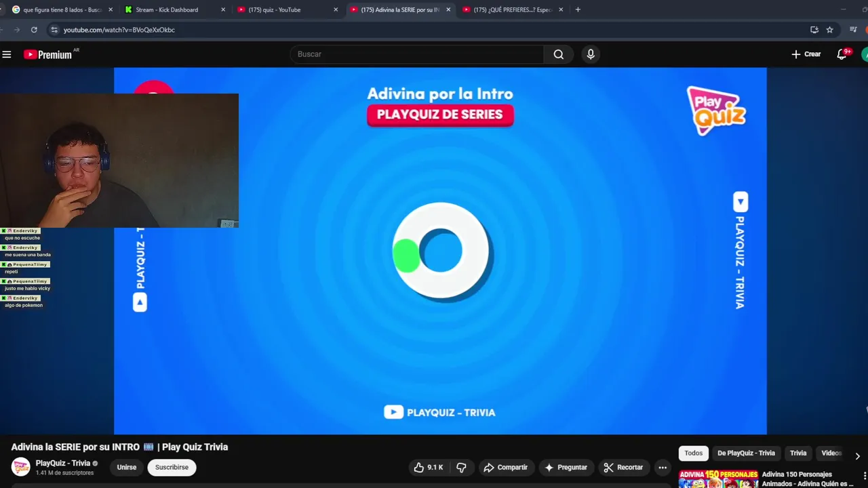Focus the Buscar search field

coord(416,54)
